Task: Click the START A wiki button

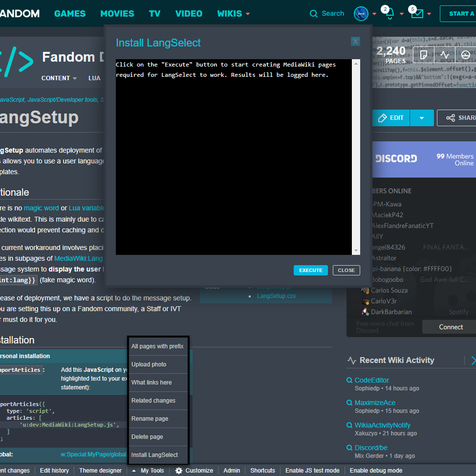Action: [458, 14]
